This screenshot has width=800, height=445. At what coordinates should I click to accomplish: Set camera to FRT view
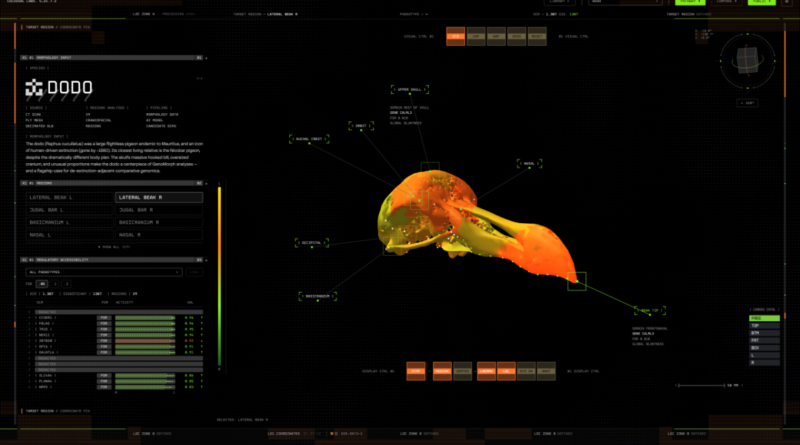click(764, 340)
